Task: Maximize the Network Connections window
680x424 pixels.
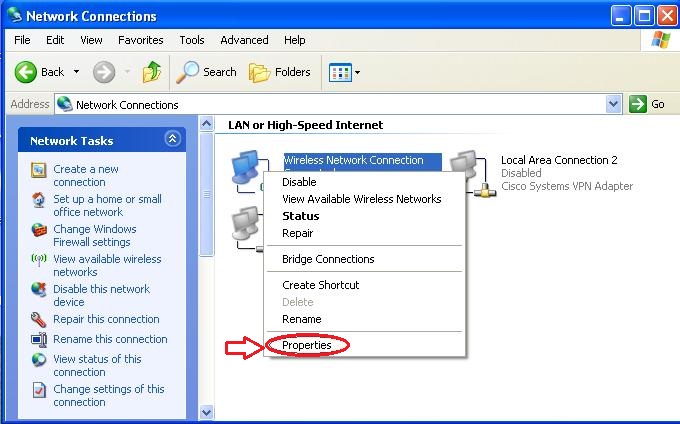Action: tap(644, 16)
